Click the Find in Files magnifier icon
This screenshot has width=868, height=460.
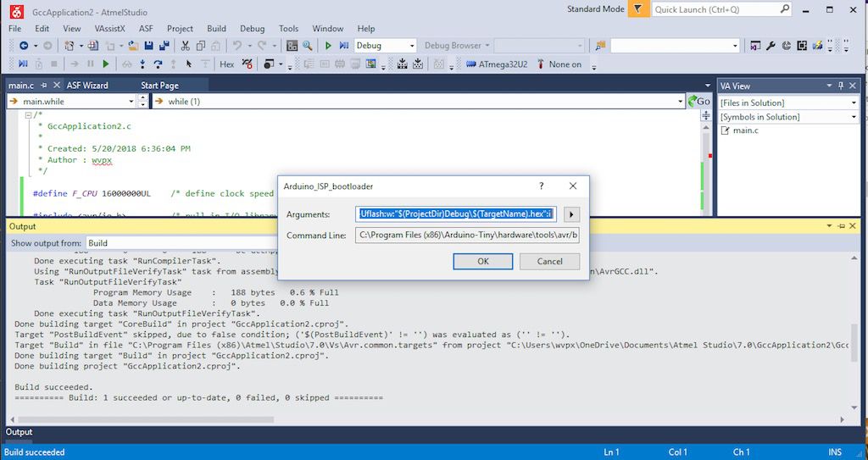coord(307,46)
